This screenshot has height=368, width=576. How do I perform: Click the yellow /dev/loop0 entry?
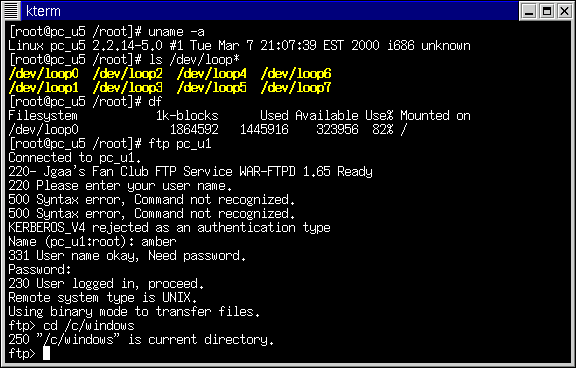[x=43, y=74]
